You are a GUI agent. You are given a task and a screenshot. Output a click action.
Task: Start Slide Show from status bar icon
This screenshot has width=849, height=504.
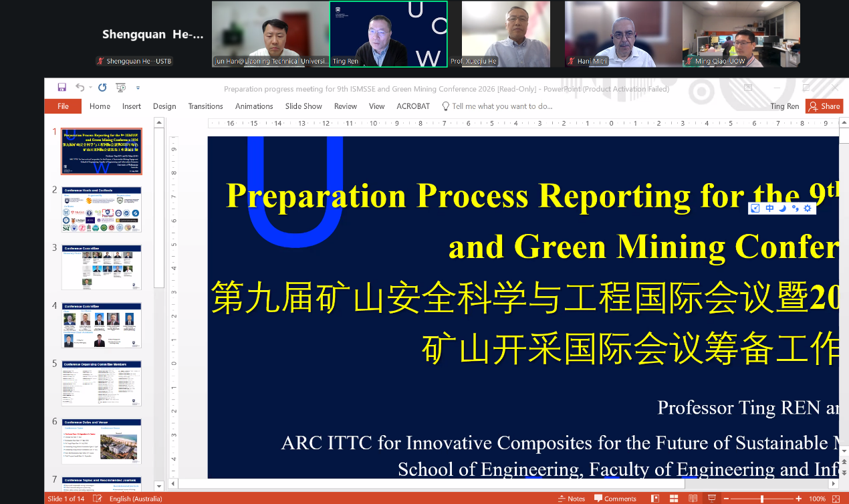pos(713,499)
